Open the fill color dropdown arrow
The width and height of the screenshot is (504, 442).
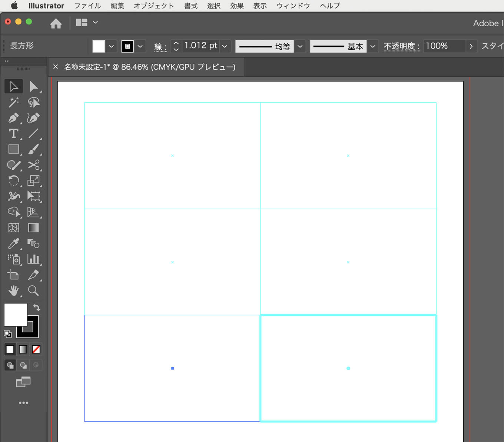click(x=111, y=46)
